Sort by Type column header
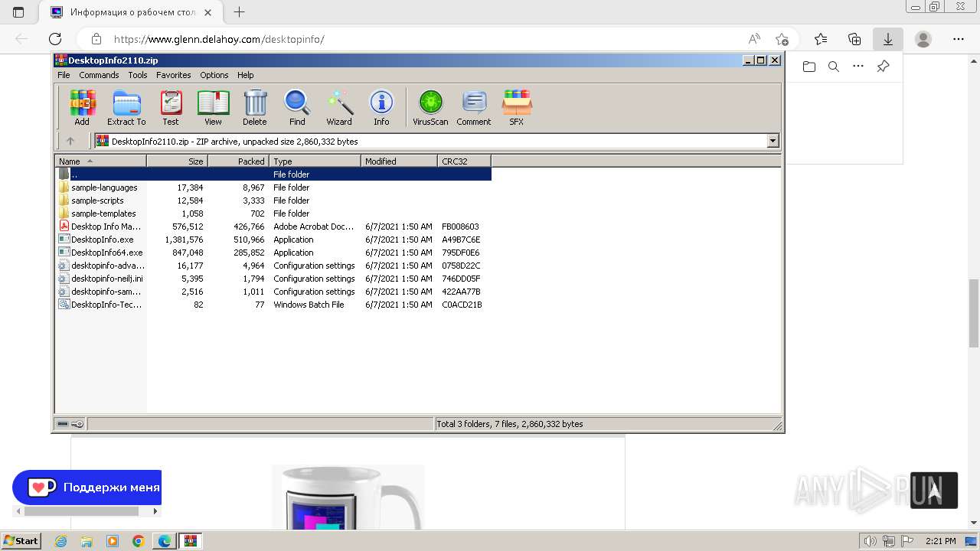 tap(315, 161)
